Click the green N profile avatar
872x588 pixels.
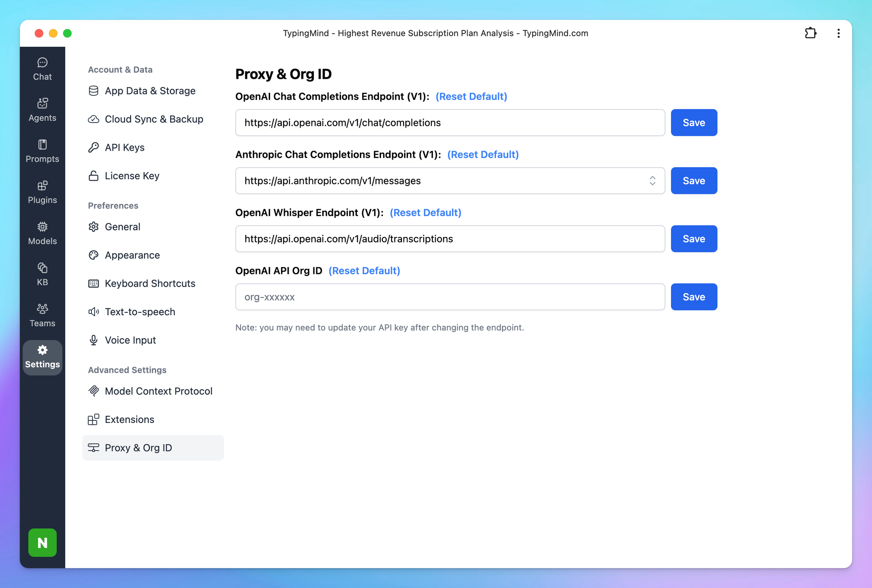[42, 542]
